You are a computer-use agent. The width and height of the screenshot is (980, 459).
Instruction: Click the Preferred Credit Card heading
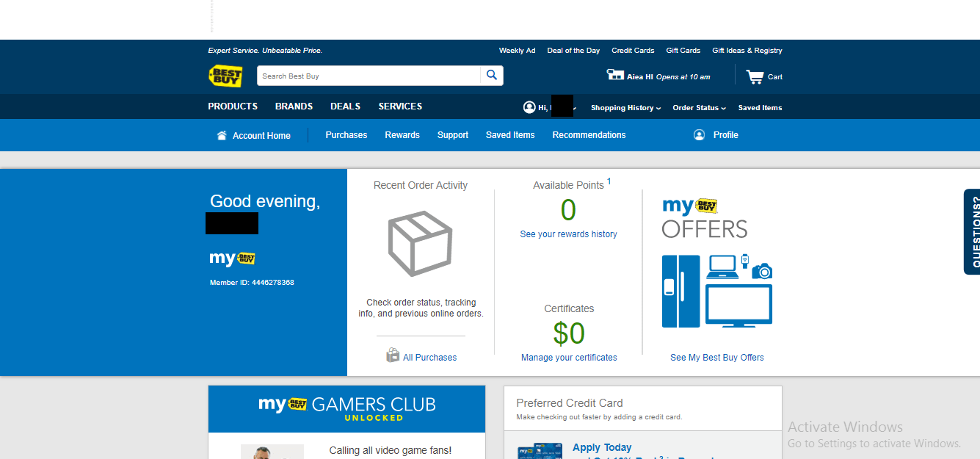pos(570,403)
